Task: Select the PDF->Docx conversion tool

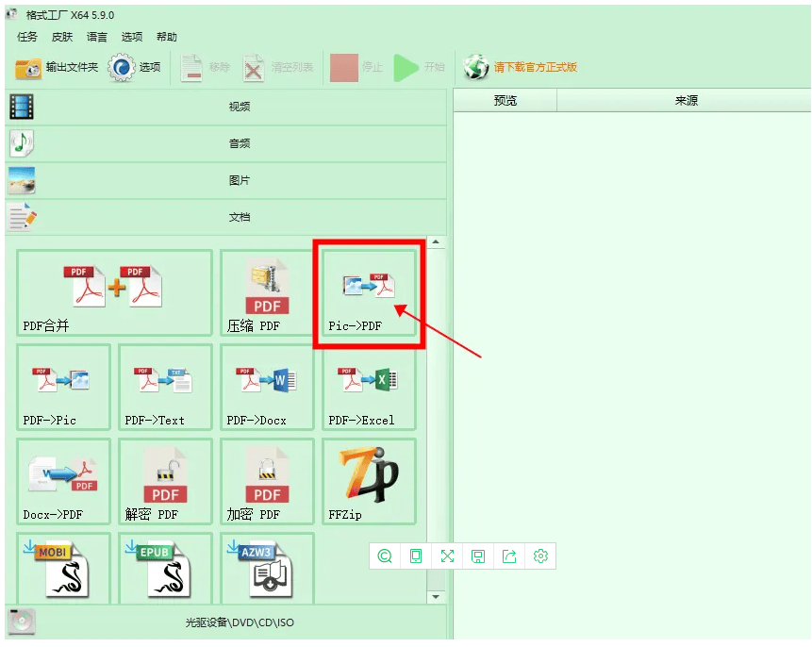Action: click(x=267, y=388)
